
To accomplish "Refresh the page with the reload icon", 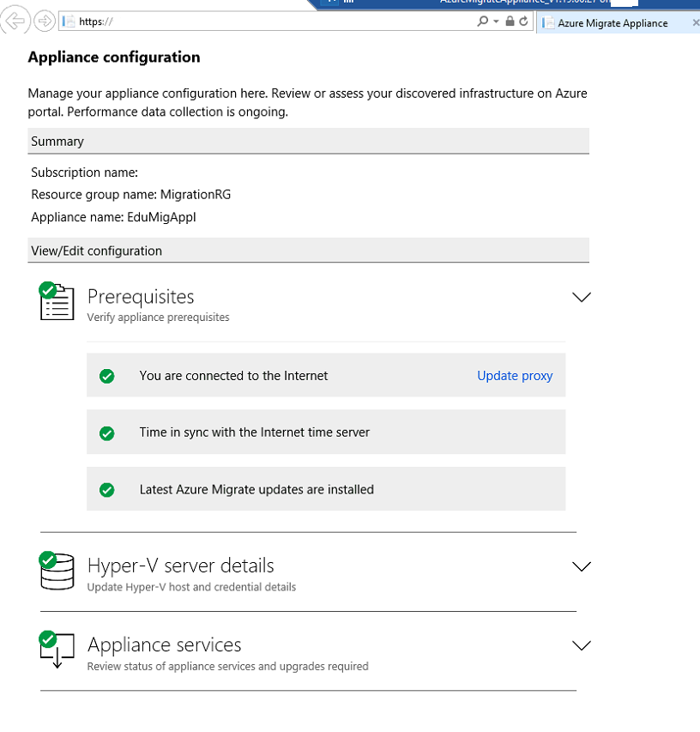I will (523, 21).
